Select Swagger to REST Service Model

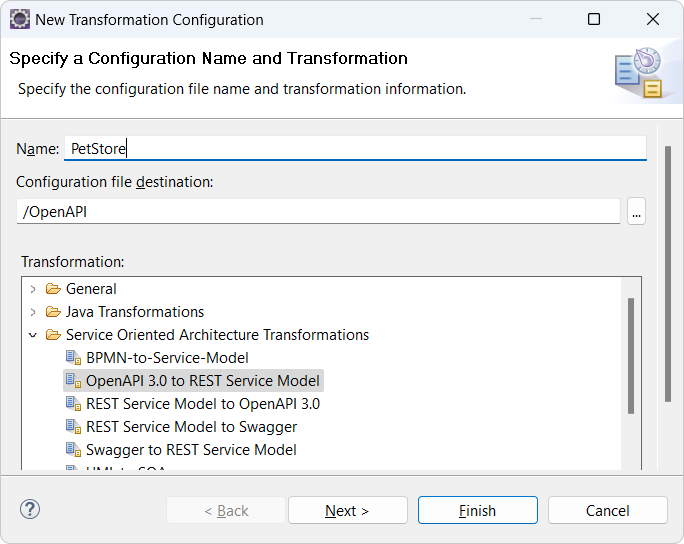191,450
